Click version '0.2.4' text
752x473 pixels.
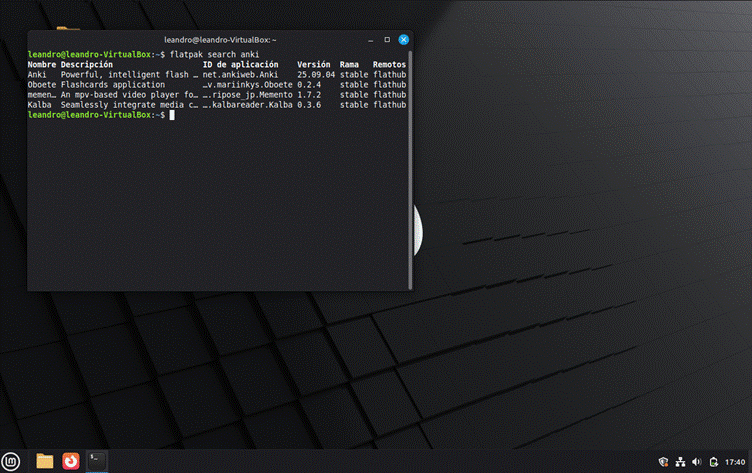[309, 85]
